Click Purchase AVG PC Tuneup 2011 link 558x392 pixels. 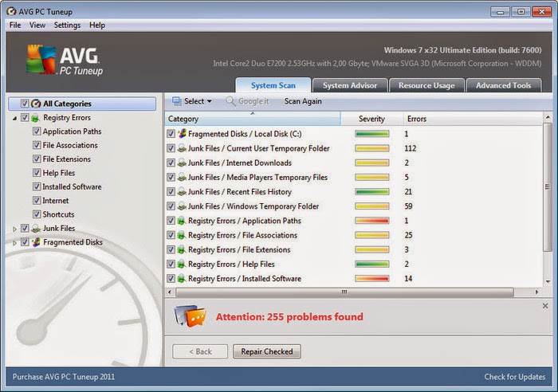click(x=64, y=377)
